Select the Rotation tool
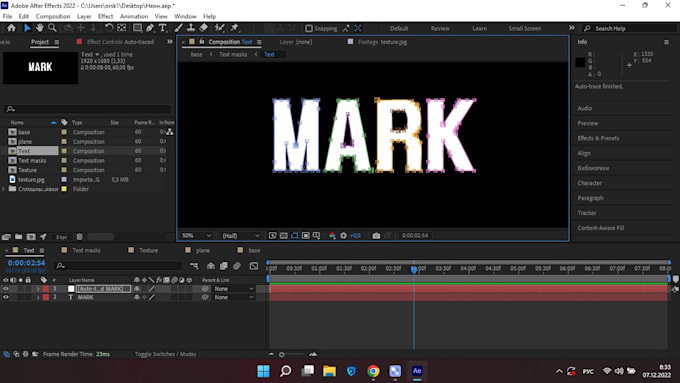 [x=108, y=28]
